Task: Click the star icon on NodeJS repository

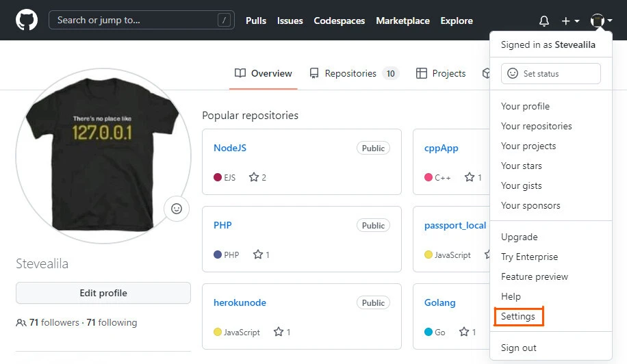Action: click(254, 177)
